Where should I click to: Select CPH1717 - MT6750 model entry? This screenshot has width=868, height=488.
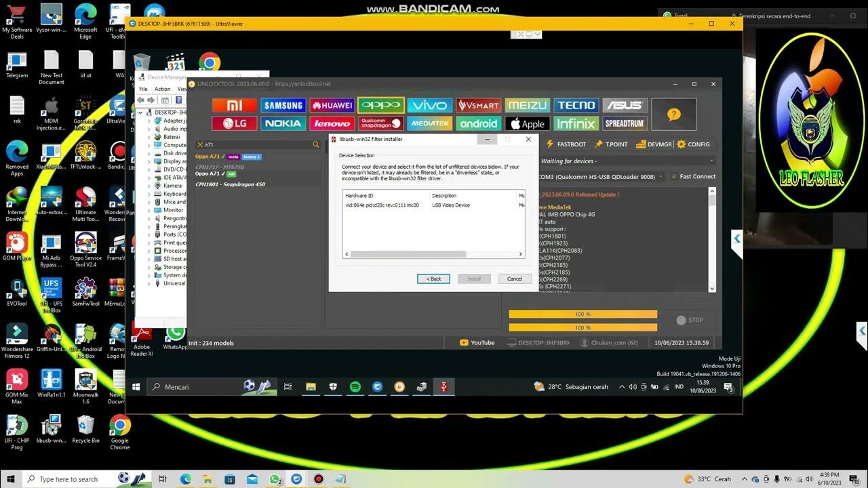[x=220, y=167]
